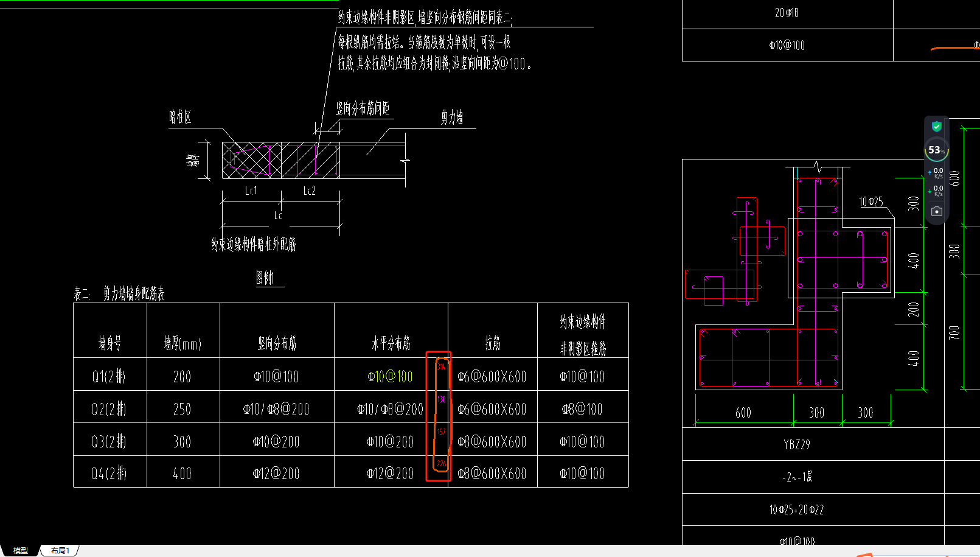980x557 pixels.
Task: Select the 竖向分布筋间距 label
Action: pos(363,108)
